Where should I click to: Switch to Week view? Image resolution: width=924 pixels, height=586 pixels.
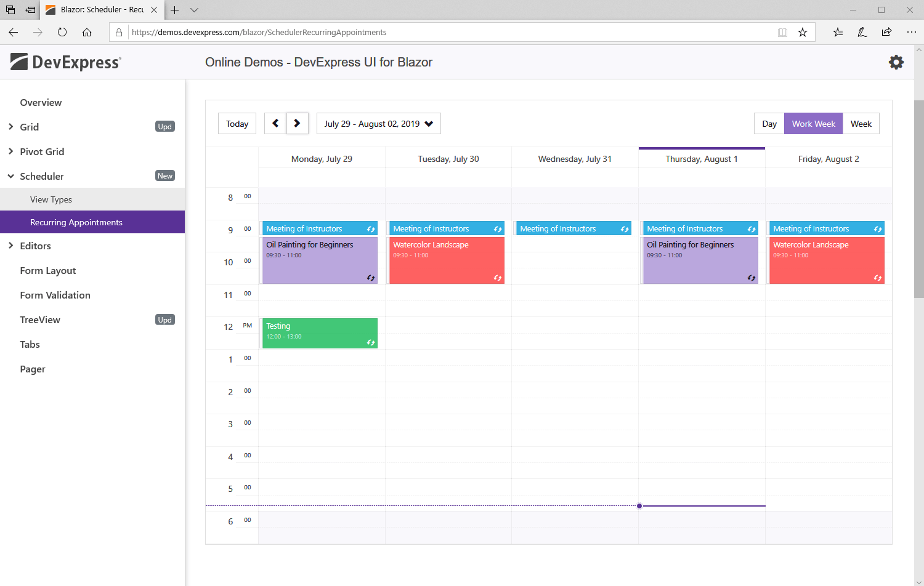click(x=861, y=124)
